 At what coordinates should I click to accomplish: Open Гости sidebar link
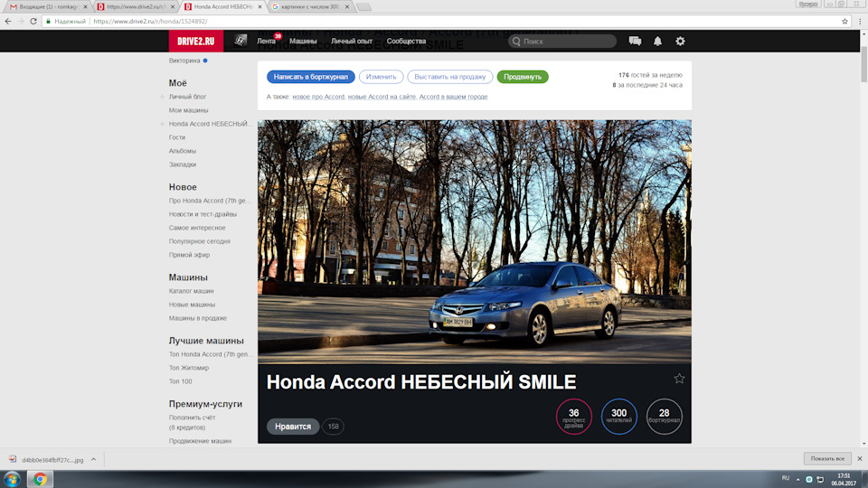177,137
